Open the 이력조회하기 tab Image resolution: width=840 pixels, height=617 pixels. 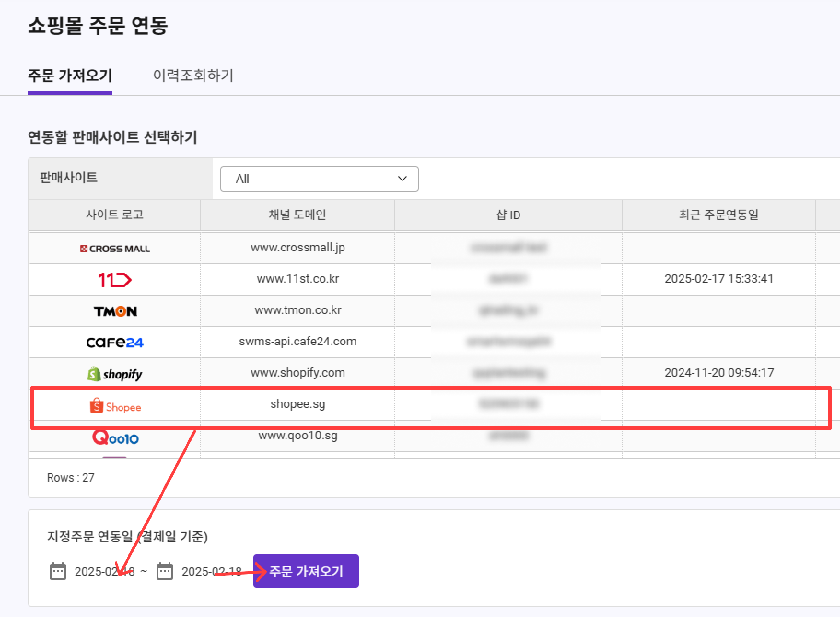(193, 76)
